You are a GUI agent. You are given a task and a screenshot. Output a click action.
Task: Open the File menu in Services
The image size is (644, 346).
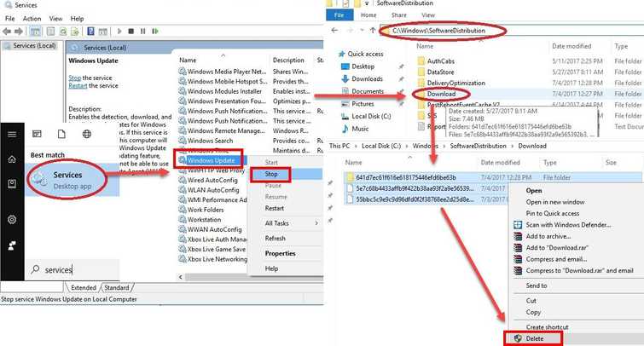coord(10,19)
